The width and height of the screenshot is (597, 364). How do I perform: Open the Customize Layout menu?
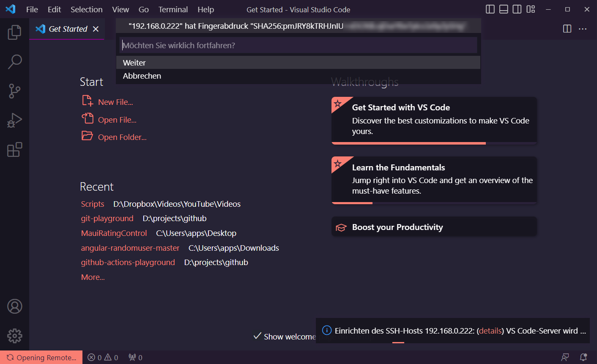click(531, 9)
